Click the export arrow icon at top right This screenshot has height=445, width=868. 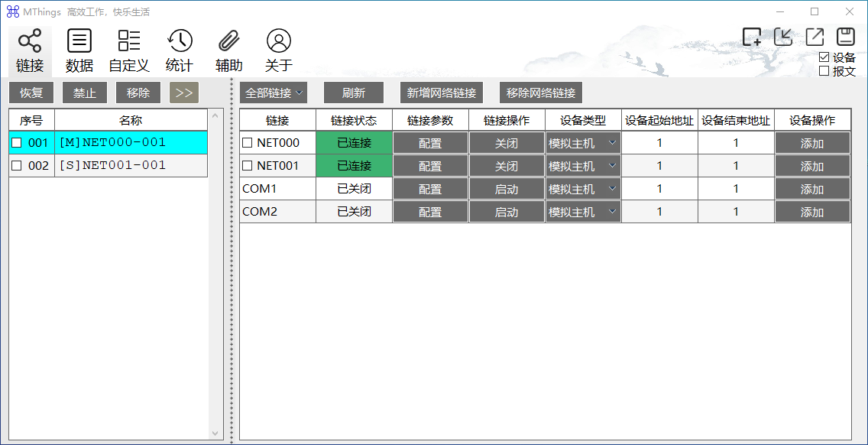click(x=815, y=37)
